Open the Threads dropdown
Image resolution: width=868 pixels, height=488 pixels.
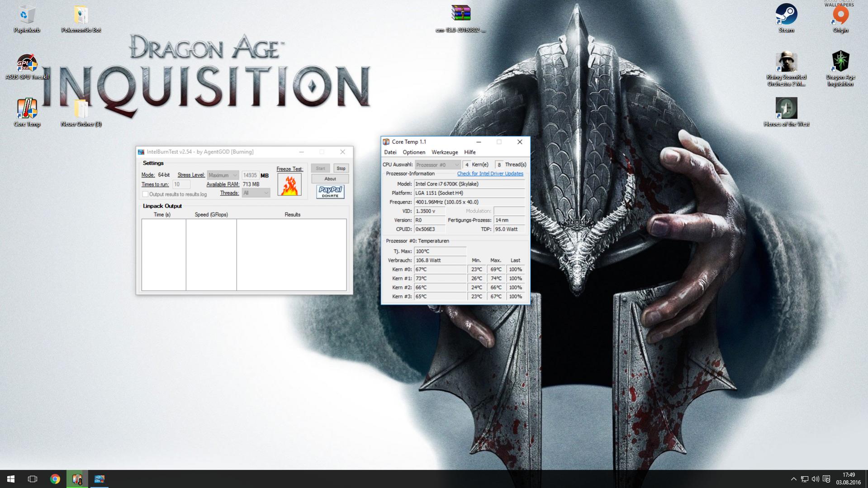point(256,193)
